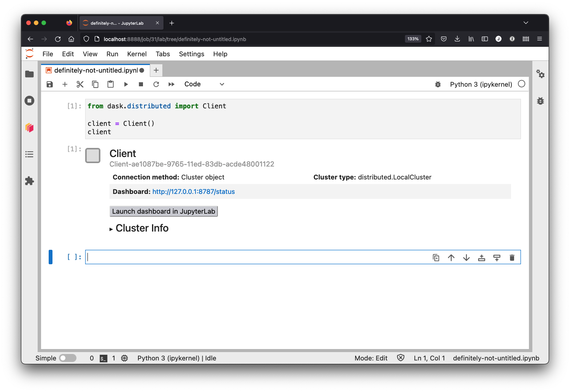Reload the page in Firefox
This screenshot has height=392, width=570.
point(58,39)
